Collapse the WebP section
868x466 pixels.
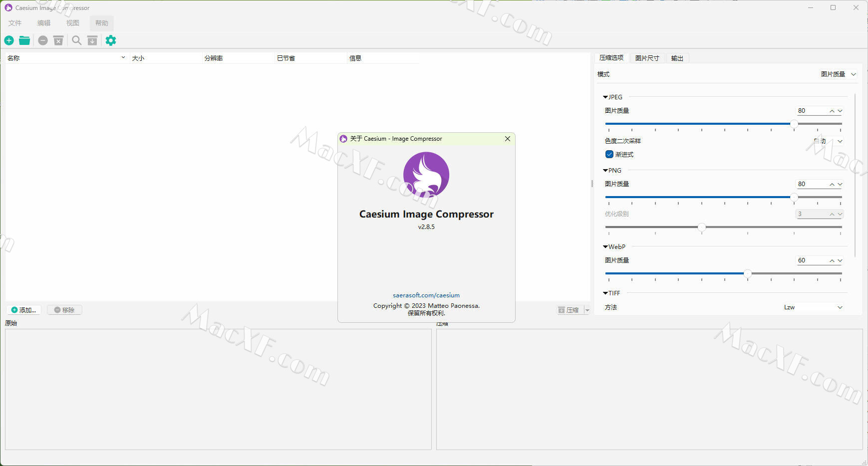point(605,247)
